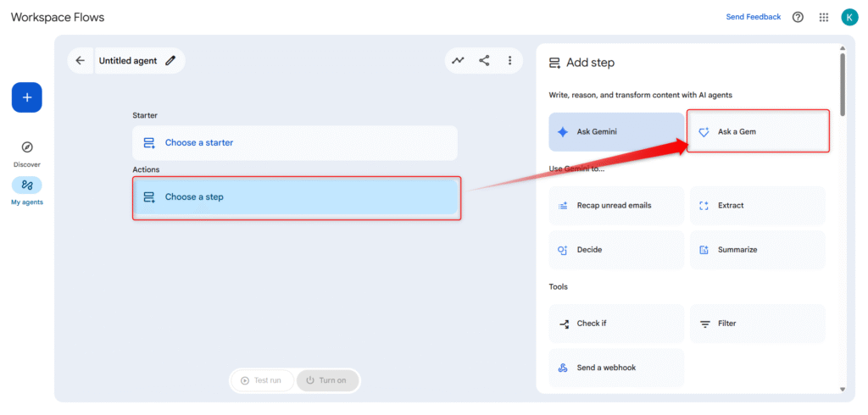868x415 pixels.
Task: Click the Send Feedback link
Action: pos(753,17)
